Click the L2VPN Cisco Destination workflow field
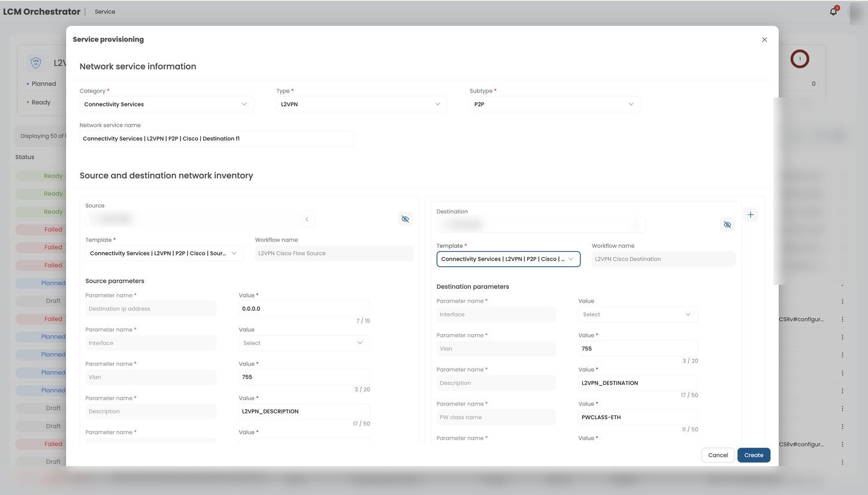 pos(663,259)
